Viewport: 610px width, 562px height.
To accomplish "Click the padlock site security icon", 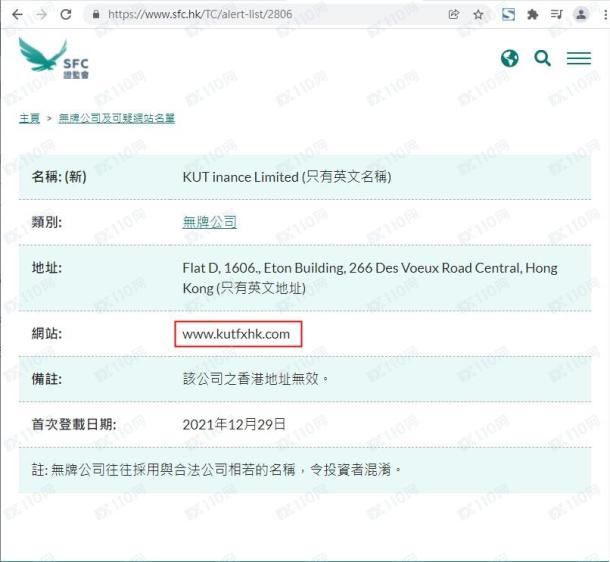I will click(x=96, y=15).
